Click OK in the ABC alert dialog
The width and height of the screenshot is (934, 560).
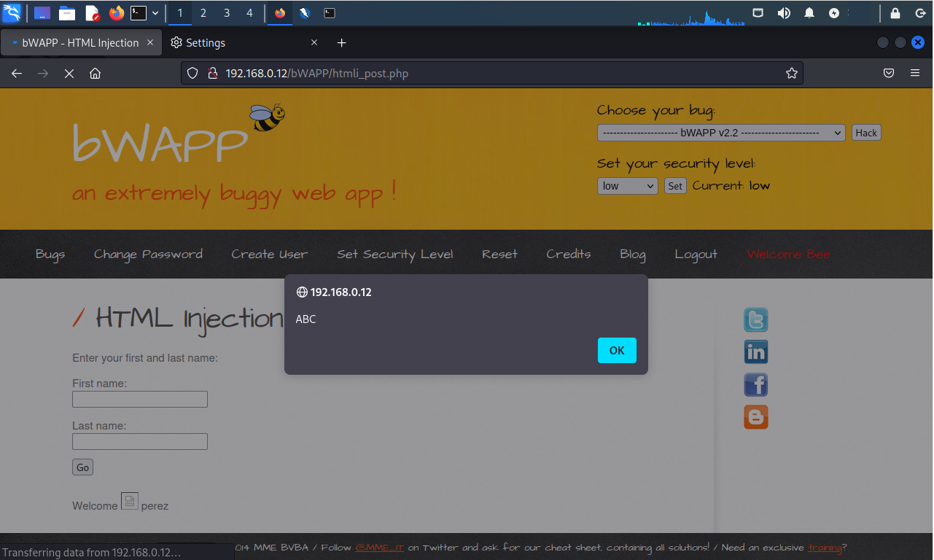pos(617,351)
